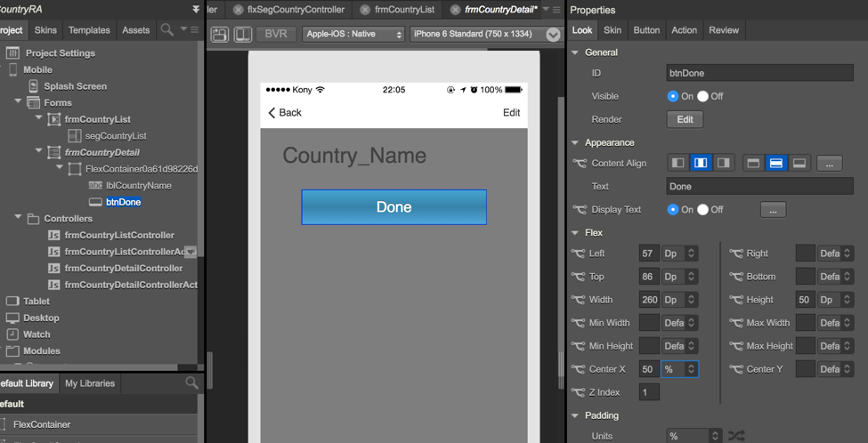868x443 pixels.
Task: Open the iPhone 6 Standard device dropdown
Action: tap(485, 35)
